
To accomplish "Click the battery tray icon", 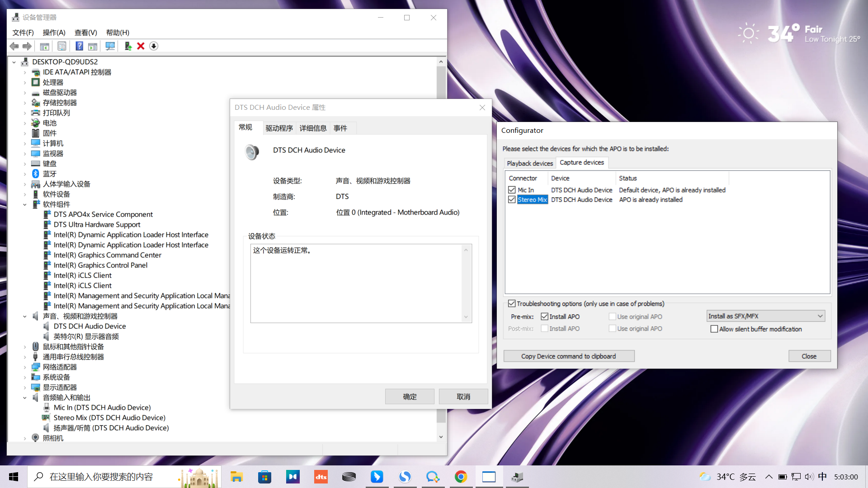I will click(783, 477).
